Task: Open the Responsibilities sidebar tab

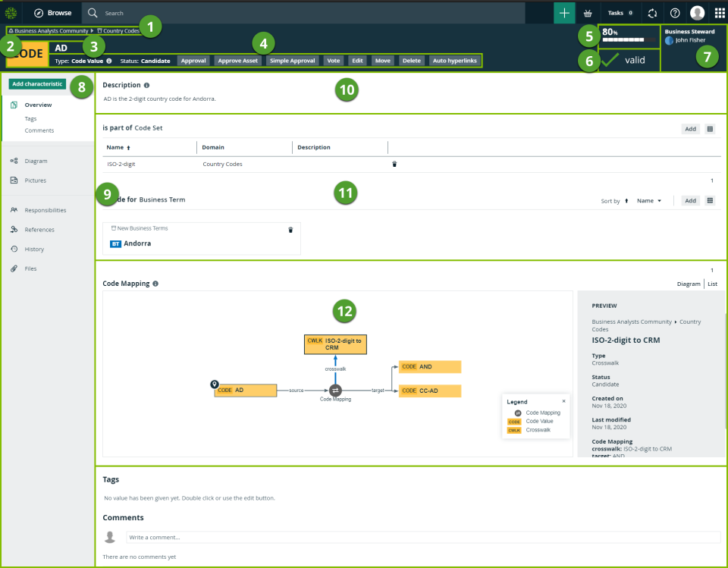Action: 45,210
